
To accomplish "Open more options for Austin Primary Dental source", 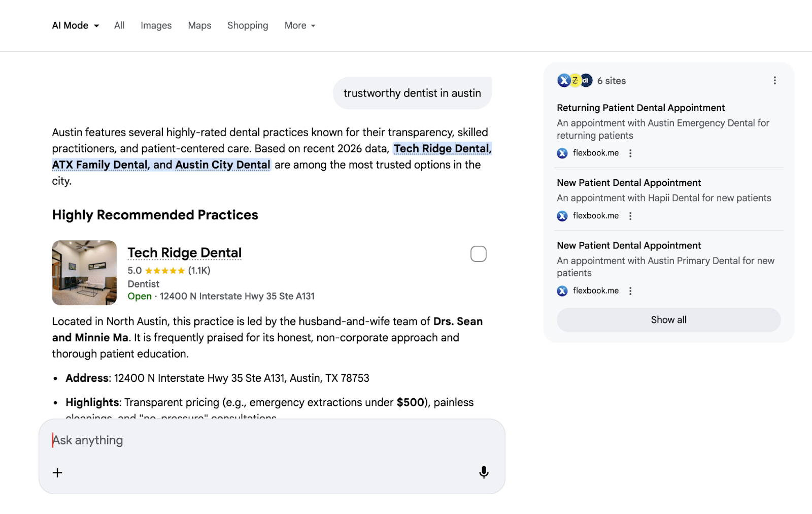I will 630,291.
